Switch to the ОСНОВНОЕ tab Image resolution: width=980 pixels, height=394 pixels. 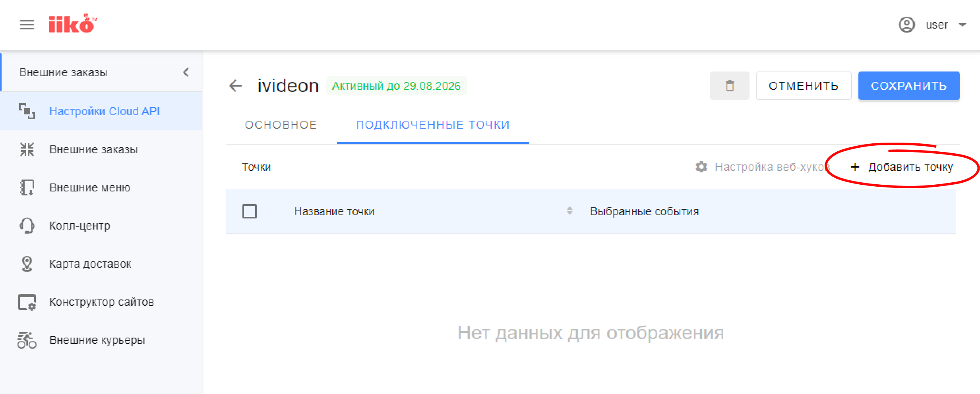281,125
